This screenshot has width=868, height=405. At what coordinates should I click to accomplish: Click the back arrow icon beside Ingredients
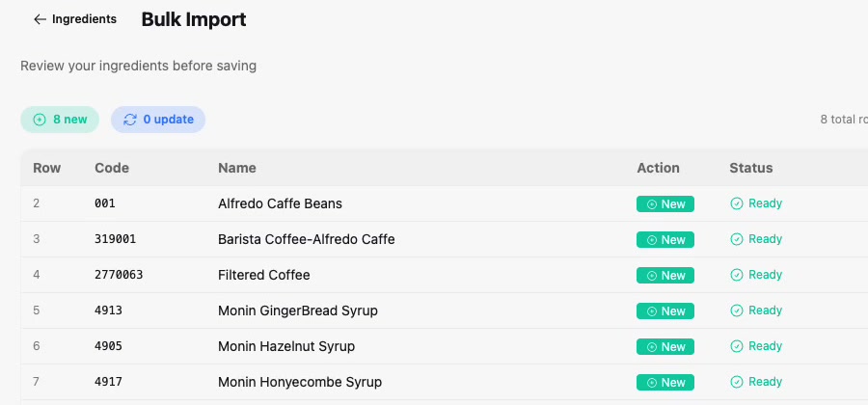coord(40,19)
